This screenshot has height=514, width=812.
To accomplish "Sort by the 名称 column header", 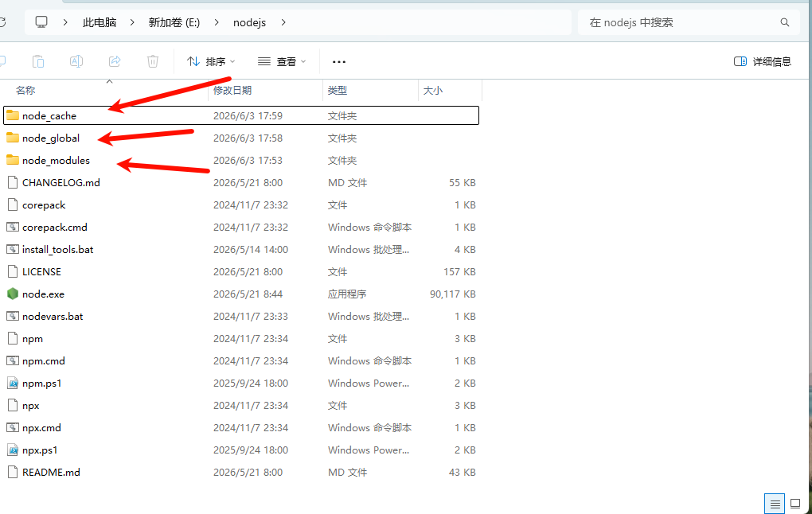I will [x=25, y=90].
